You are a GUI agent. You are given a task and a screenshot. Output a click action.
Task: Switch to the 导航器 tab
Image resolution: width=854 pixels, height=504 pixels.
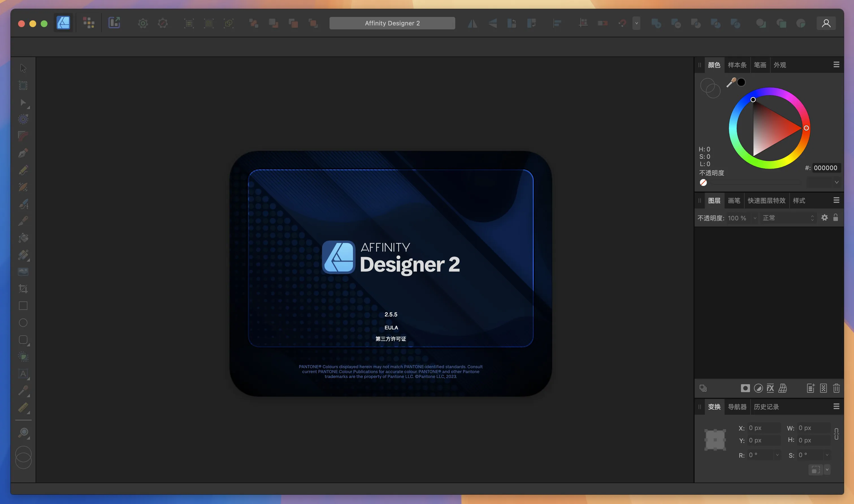(x=737, y=407)
